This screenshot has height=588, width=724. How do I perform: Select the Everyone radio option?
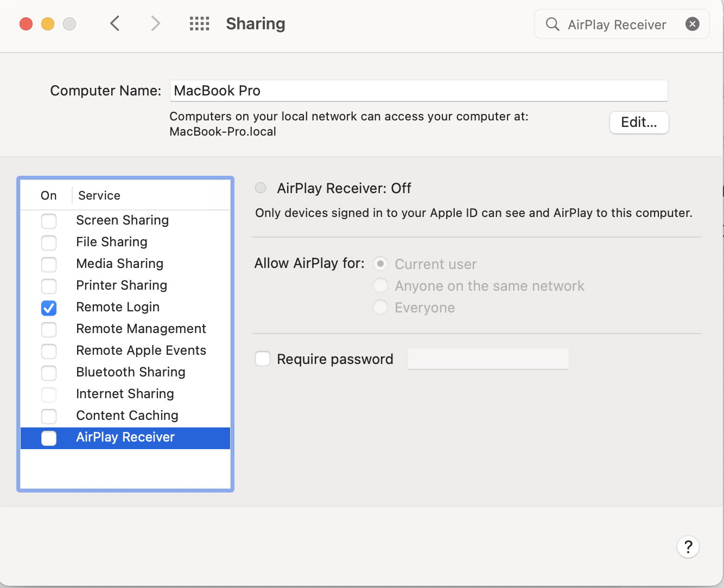click(380, 307)
